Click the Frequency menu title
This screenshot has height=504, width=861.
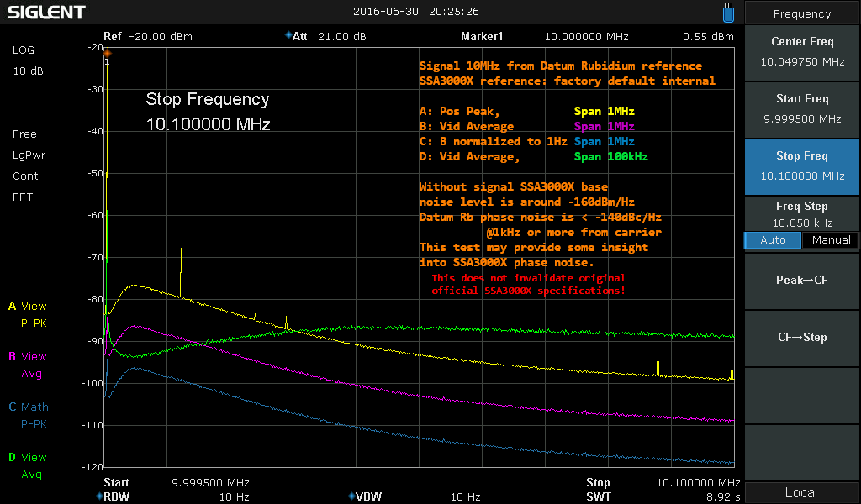click(x=802, y=13)
